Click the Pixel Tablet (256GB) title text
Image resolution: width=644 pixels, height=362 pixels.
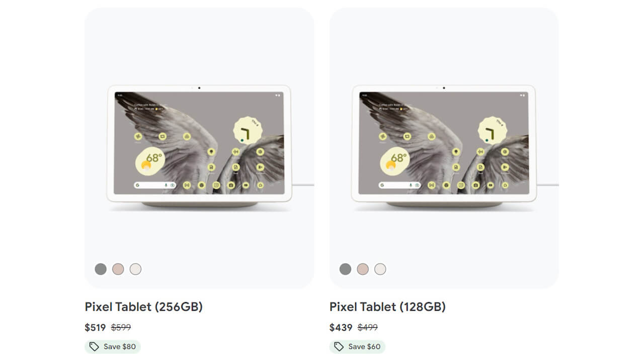(x=144, y=307)
